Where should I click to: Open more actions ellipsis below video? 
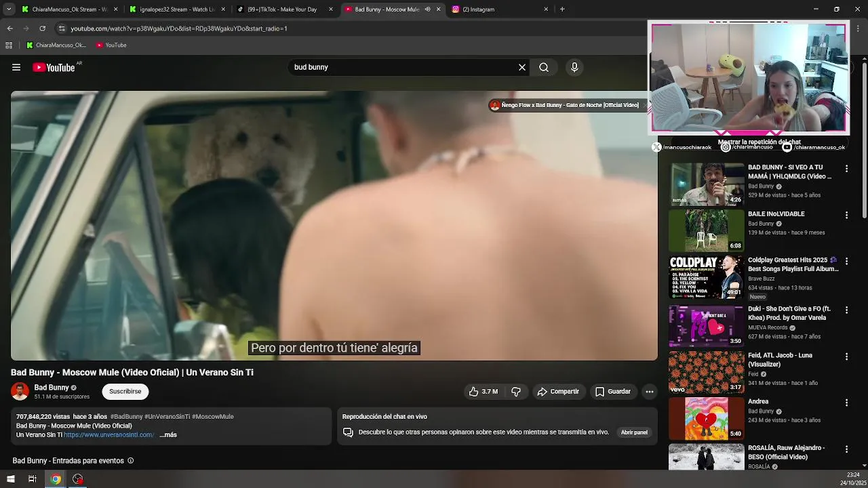pyautogui.click(x=650, y=392)
